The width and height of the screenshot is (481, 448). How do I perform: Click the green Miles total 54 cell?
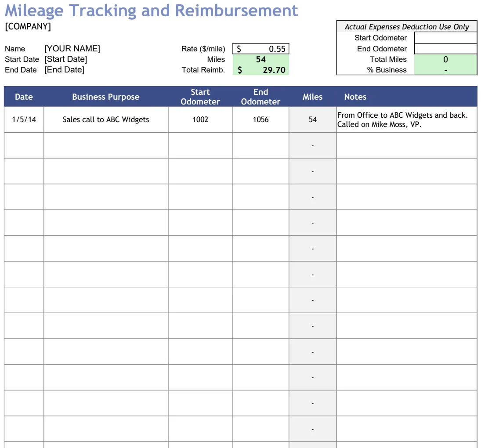pyautogui.click(x=261, y=59)
